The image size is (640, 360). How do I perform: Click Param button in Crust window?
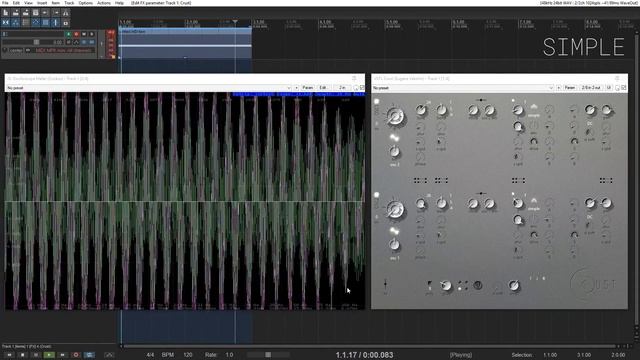(569, 88)
